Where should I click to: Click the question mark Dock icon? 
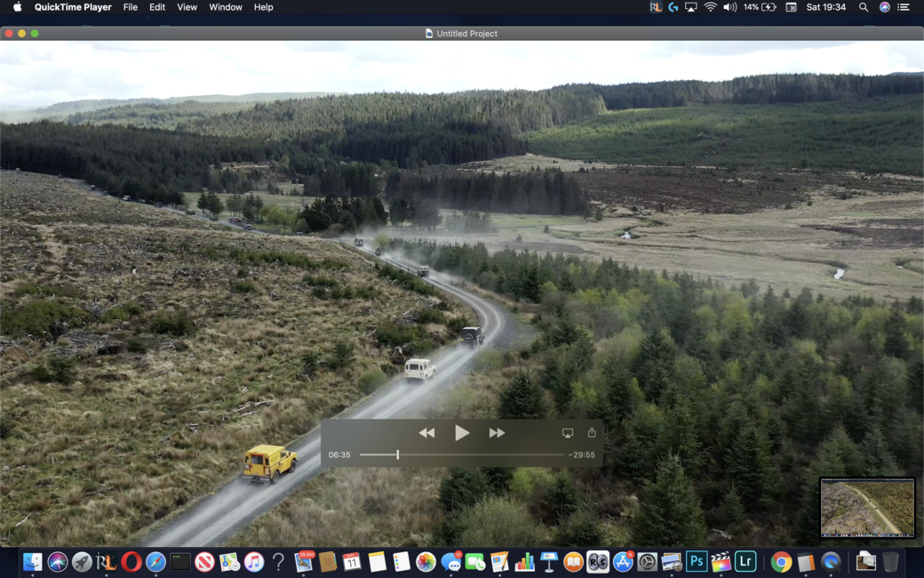tap(278, 561)
